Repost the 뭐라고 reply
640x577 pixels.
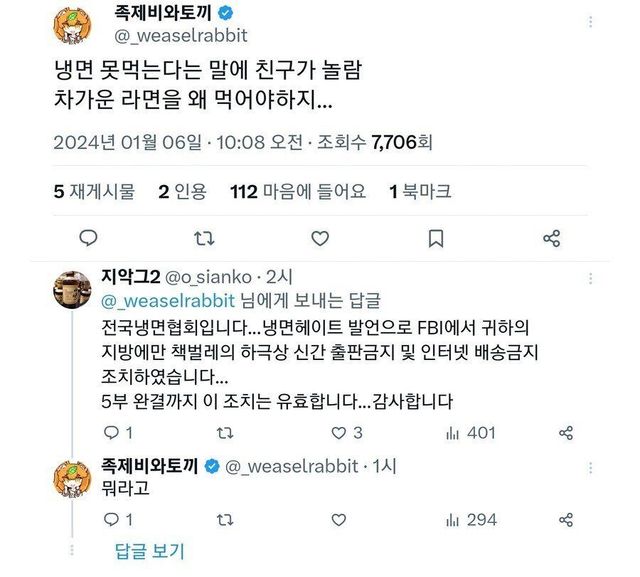coord(226,520)
